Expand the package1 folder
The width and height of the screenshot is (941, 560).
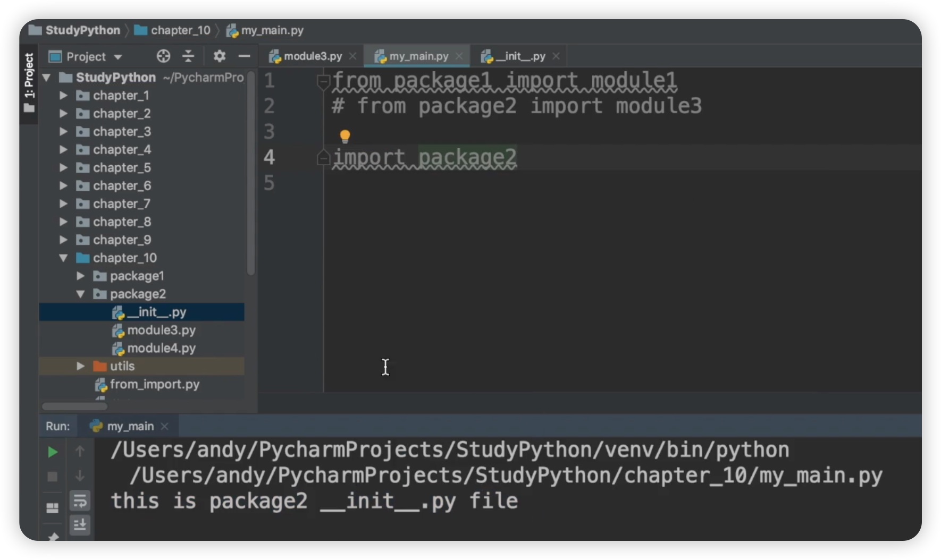80,276
